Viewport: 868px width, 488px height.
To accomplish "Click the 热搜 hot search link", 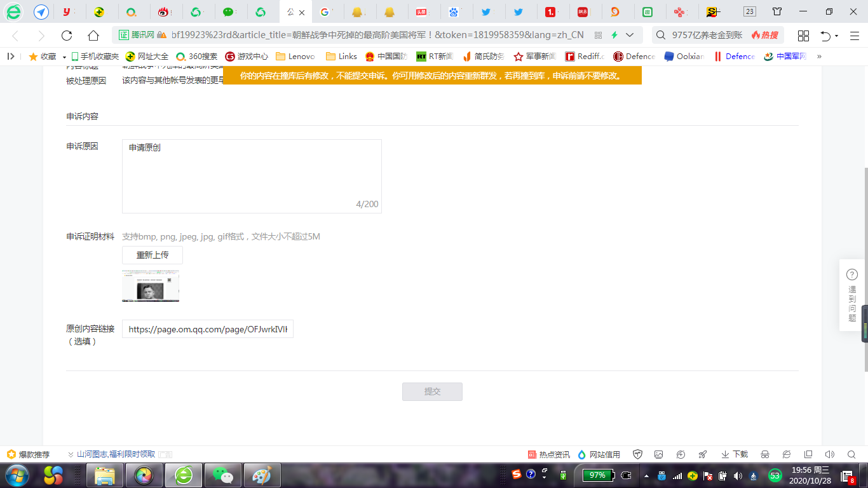I will pos(765,36).
